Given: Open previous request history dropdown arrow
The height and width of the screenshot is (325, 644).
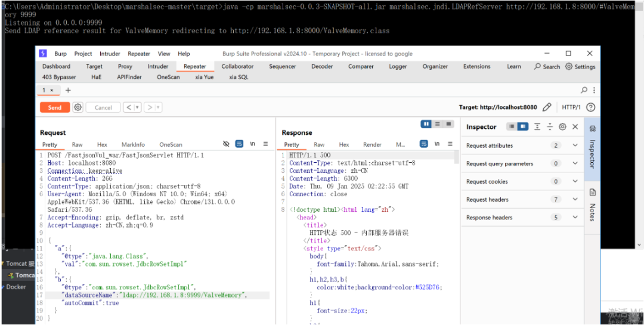Looking at the screenshot, I should (x=138, y=108).
